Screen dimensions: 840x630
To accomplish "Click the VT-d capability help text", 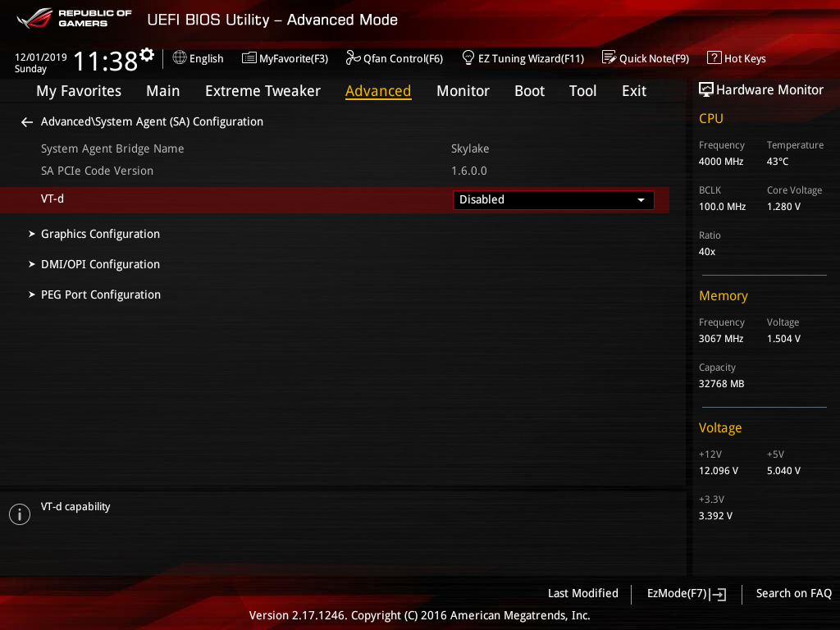I will pyautogui.click(x=75, y=507).
